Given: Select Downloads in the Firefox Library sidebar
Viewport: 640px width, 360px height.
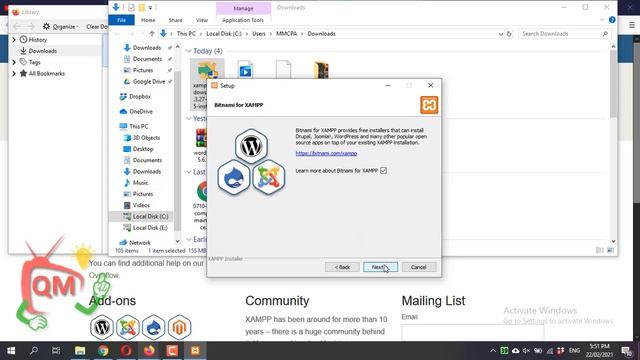Looking at the screenshot, I should [x=42, y=51].
